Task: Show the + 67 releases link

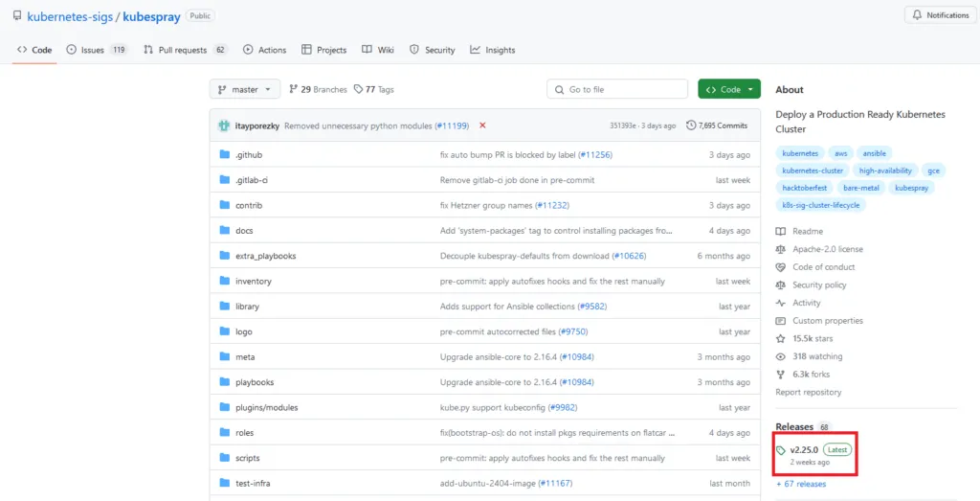Action: (801, 484)
